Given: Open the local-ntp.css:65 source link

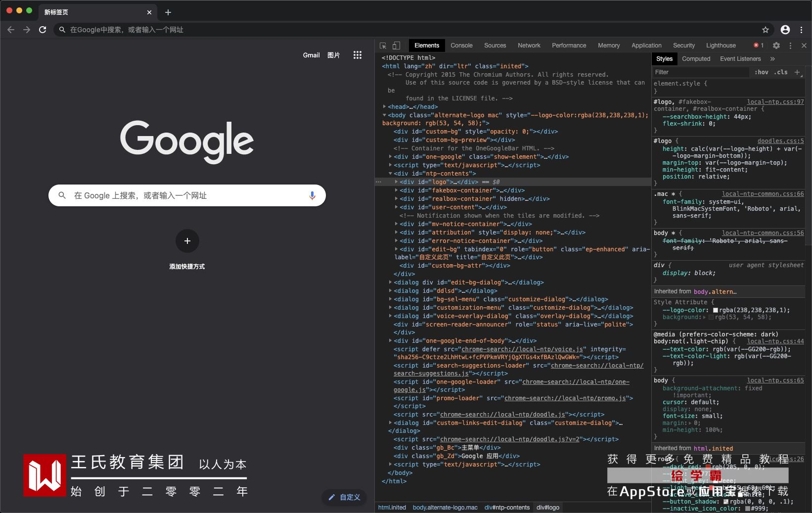Looking at the screenshot, I should pyautogui.click(x=775, y=380).
